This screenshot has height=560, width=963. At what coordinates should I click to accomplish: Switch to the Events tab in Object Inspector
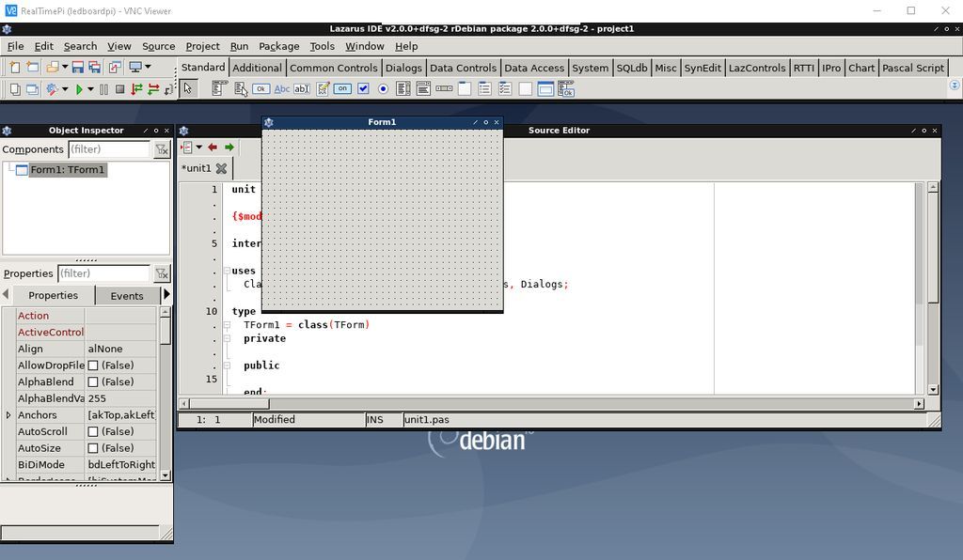point(126,295)
